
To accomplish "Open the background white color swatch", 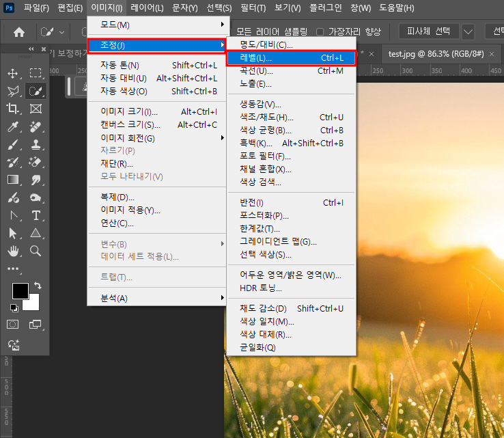I will click(34, 304).
